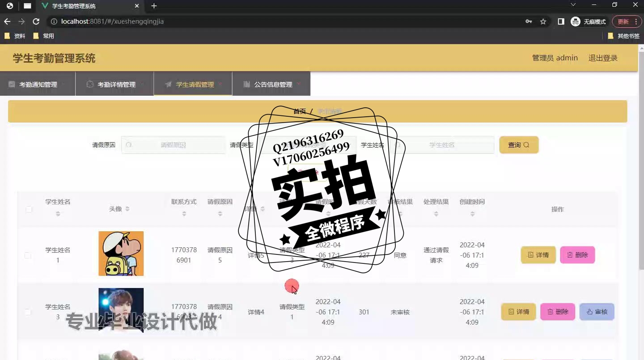Sort by 处理结果 column arrows
The image size is (644, 360).
point(436,214)
